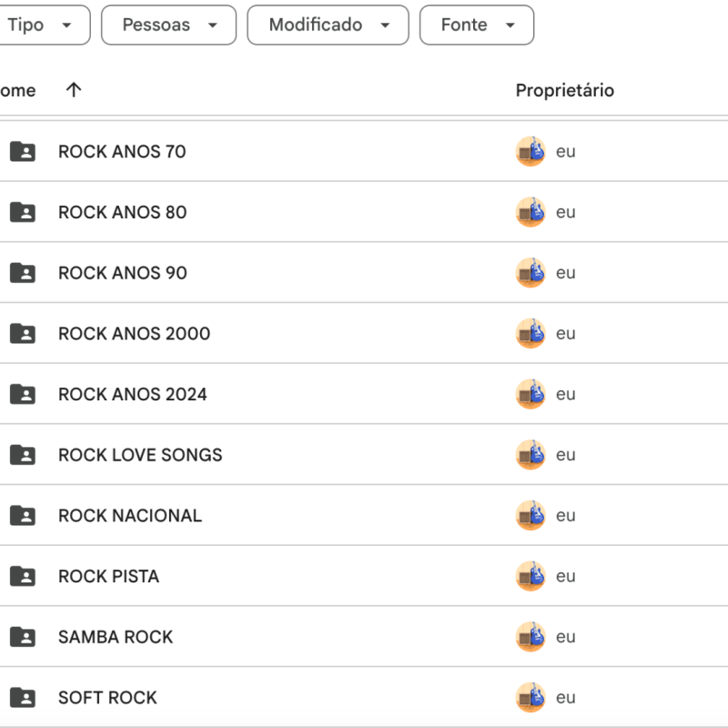
Task: Click the SAMBA ROCK folder icon
Action: [23, 637]
